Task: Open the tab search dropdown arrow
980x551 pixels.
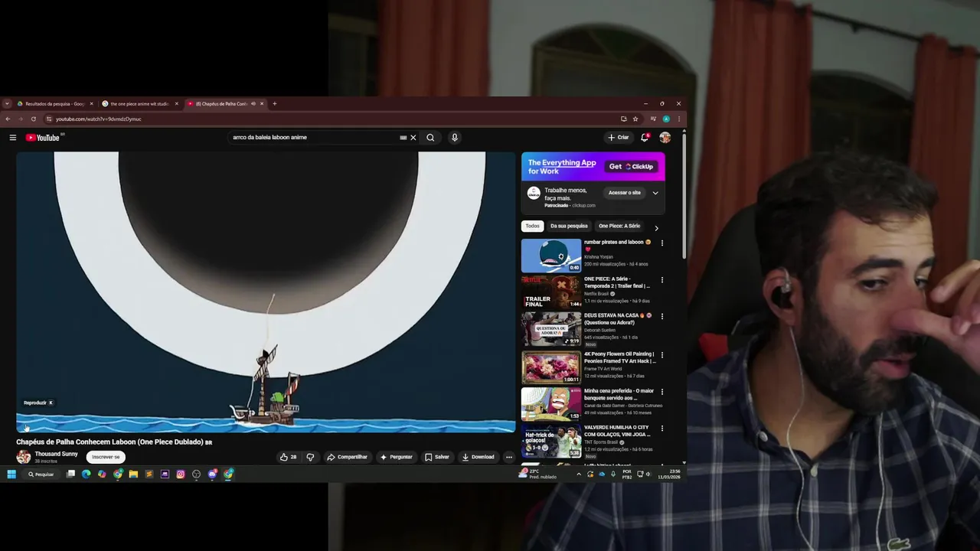Action: pyautogui.click(x=7, y=103)
